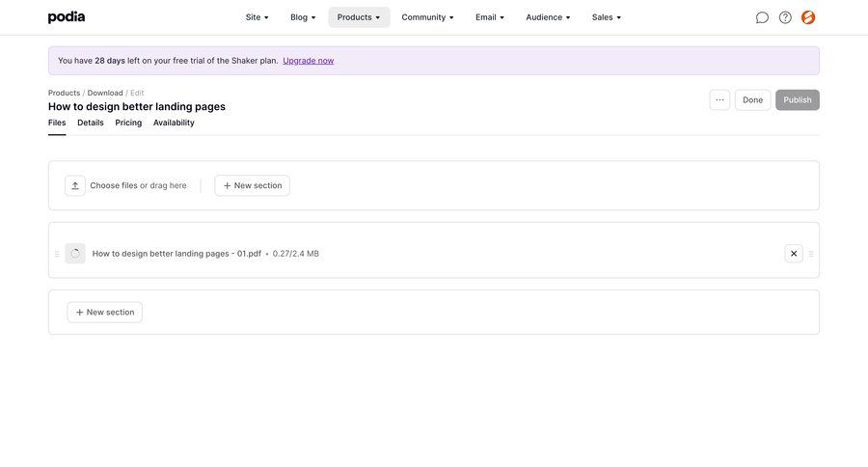Switch to the Pricing tab
This screenshot has width=868, height=467.
coord(128,123)
